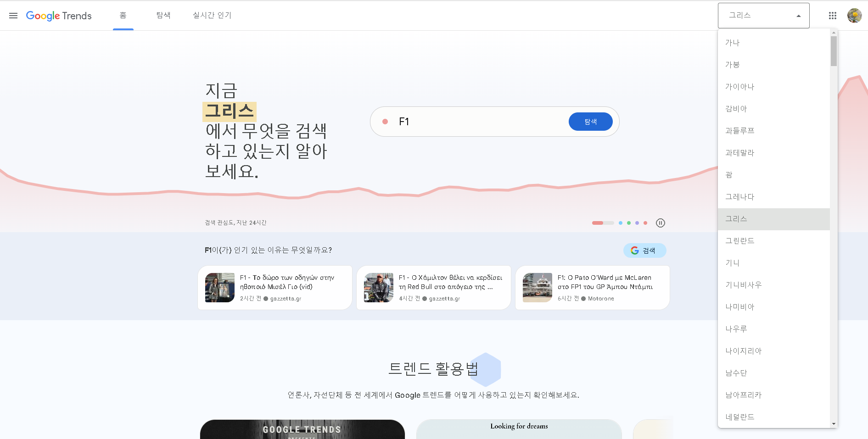Click the thumbnail of the Μισέλ Γιο article
868x439 pixels.
(220, 288)
